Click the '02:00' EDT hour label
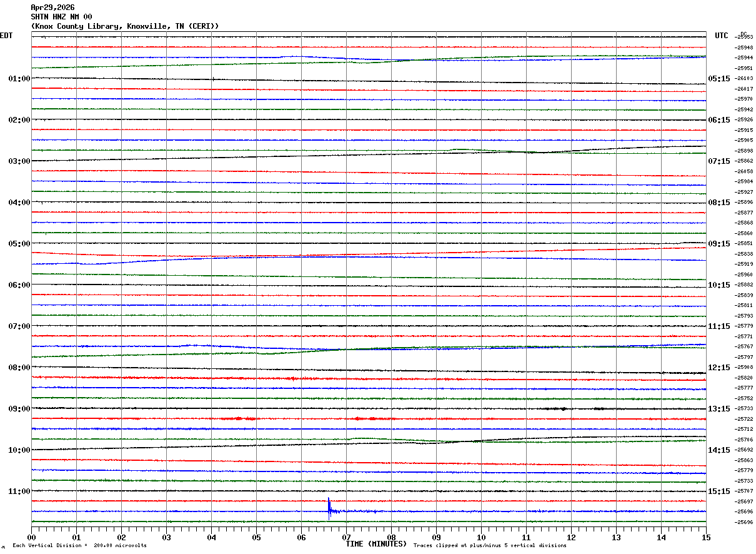Viewport: 756px width, 554px height. click(x=19, y=120)
